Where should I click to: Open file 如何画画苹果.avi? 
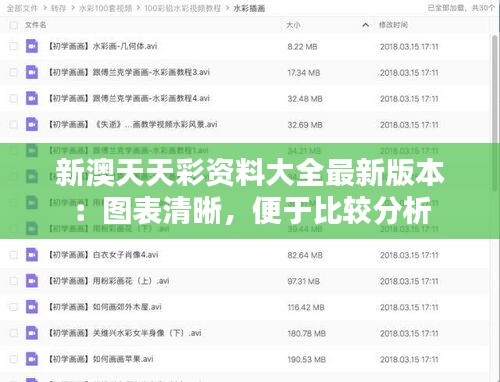[x=101, y=359]
